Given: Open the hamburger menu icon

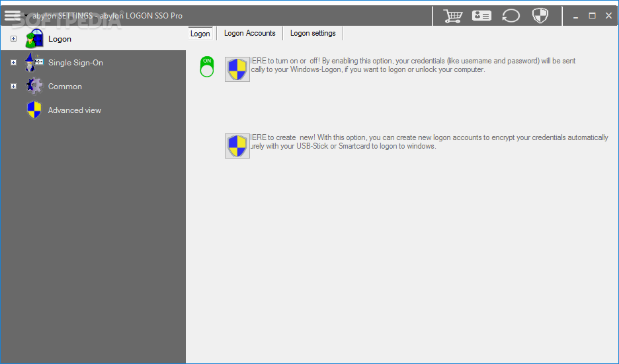Looking at the screenshot, I should [x=13, y=15].
